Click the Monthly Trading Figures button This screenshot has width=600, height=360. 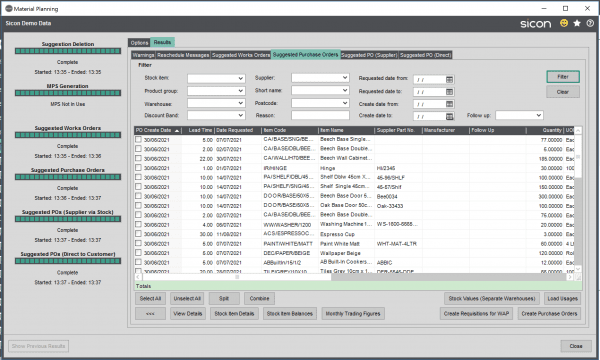[x=353, y=314]
